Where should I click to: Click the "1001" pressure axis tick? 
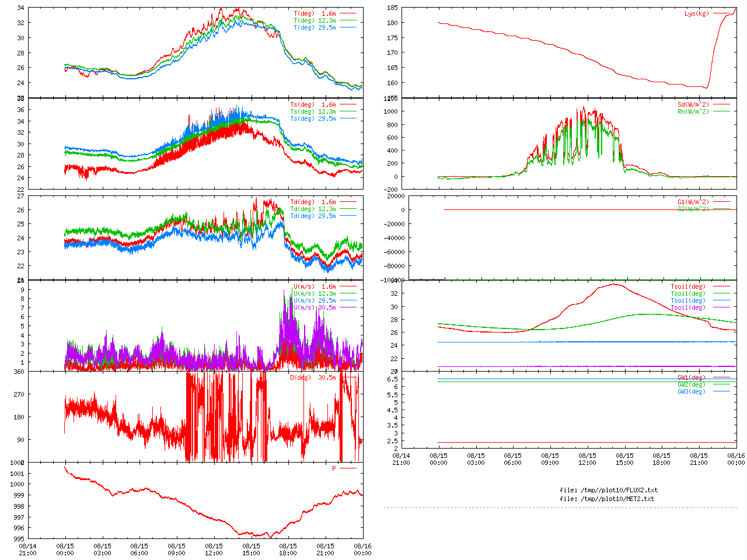pos(17,473)
